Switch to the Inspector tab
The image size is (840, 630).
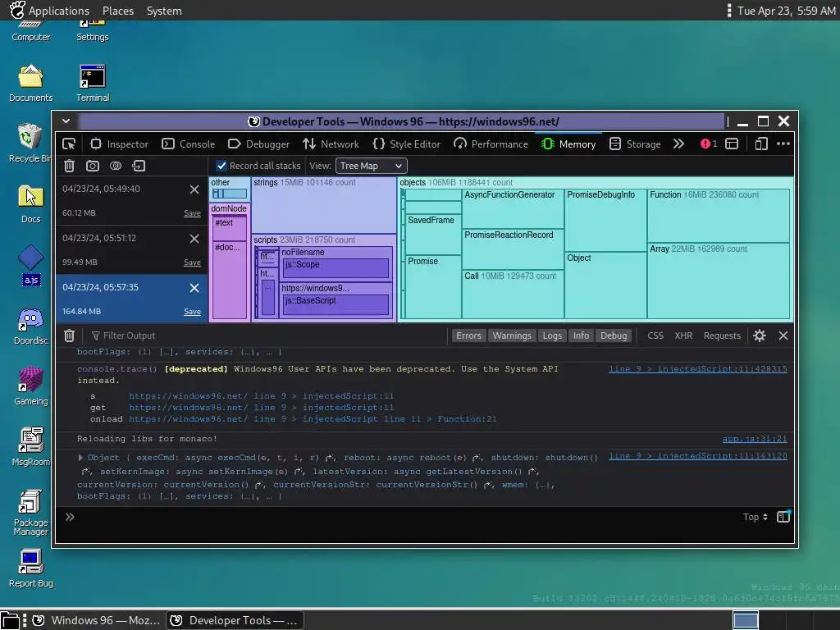[120, 144]
